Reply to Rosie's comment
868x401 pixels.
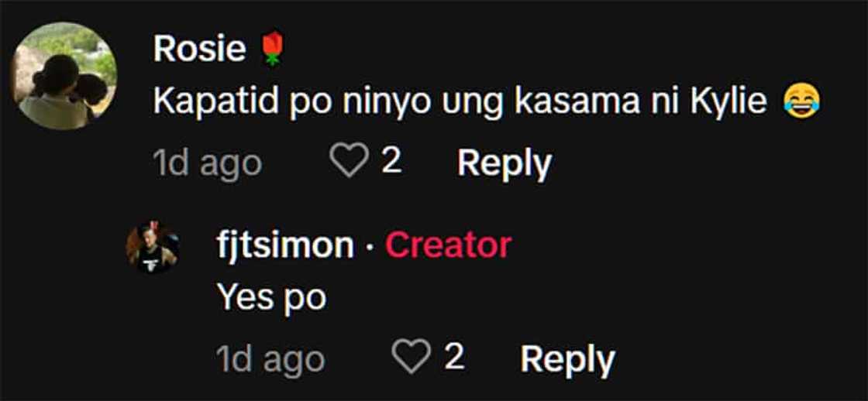click(505, 163)
